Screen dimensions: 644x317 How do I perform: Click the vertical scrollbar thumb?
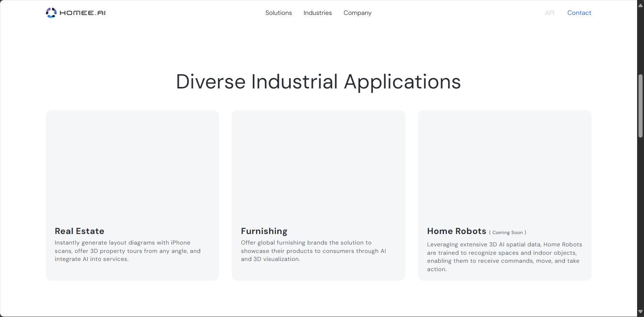coord(640,106)
